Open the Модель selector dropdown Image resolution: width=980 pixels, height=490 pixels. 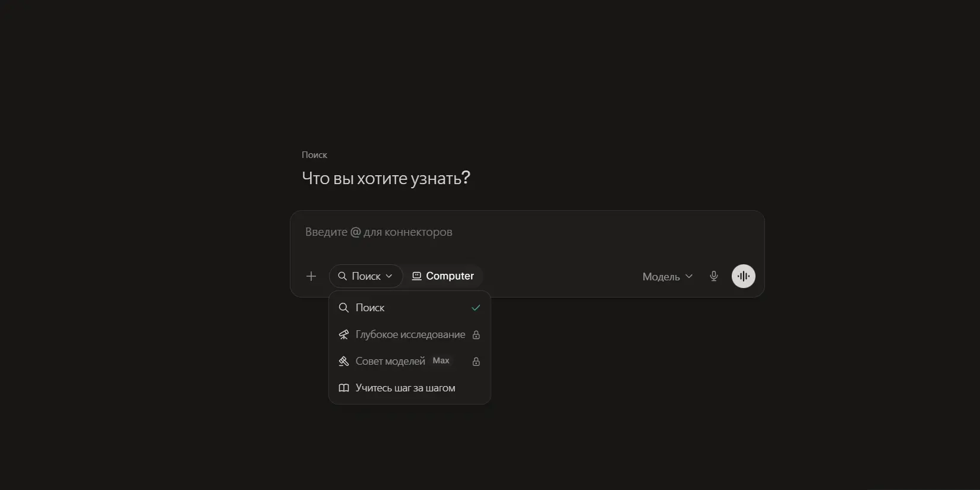tap(668, 277)
